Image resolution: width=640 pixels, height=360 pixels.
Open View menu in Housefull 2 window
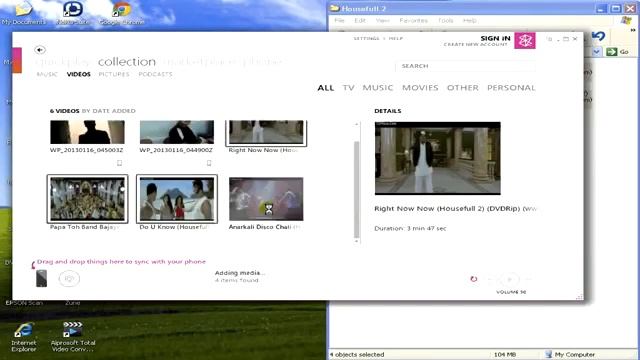(x=382, y=20)
